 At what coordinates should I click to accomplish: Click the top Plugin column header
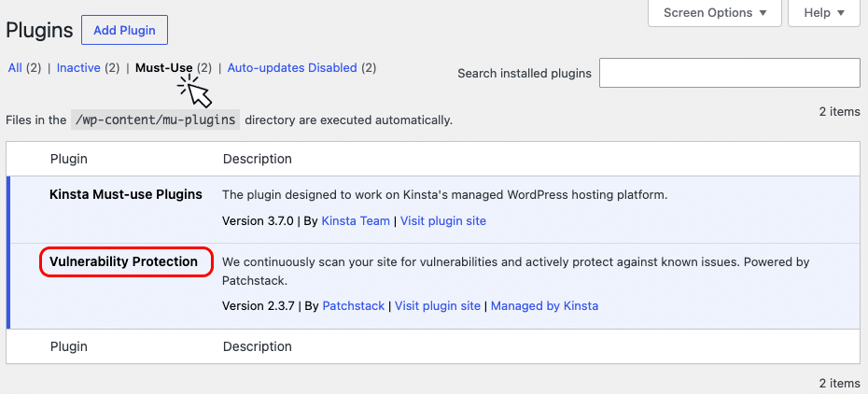click(69, 160)
